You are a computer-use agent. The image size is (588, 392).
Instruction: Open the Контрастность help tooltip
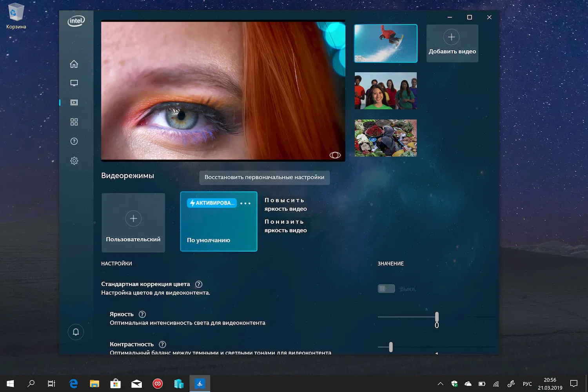click(162, 344)
